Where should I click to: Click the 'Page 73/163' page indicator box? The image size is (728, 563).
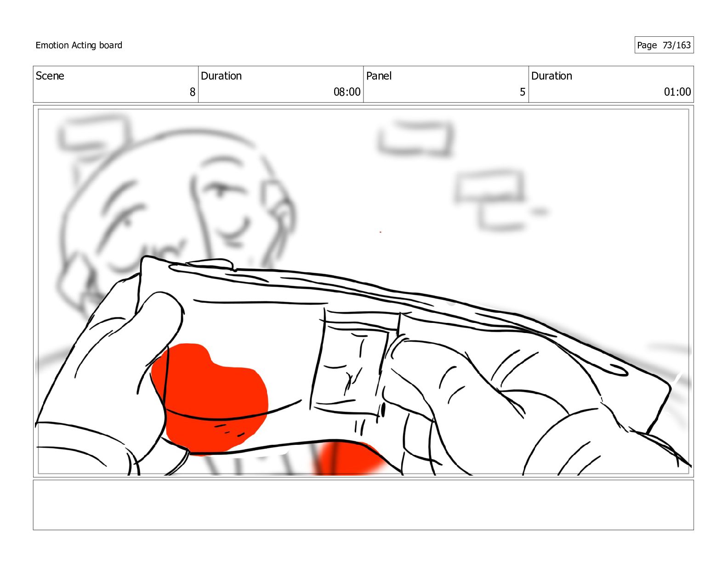664,45
